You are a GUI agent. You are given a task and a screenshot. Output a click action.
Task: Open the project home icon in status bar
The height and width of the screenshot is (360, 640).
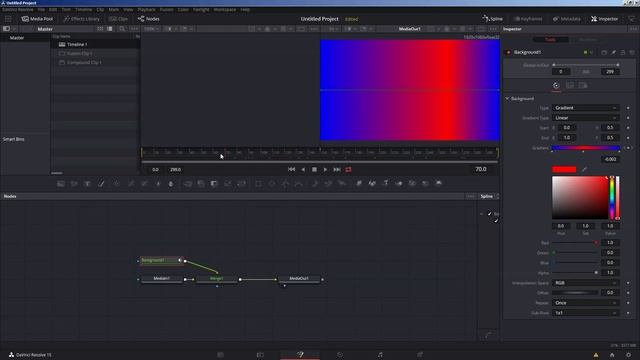point(612,355)
